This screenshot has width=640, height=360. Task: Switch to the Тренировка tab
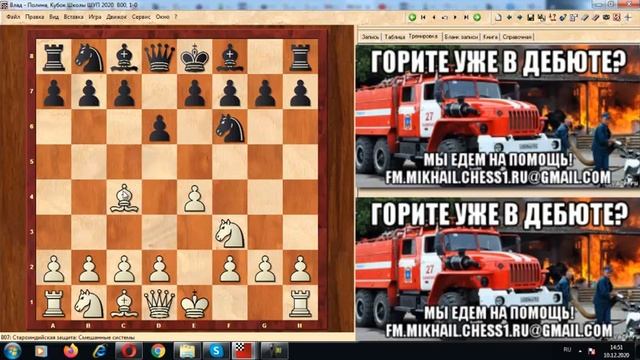(x=423, y=36)
